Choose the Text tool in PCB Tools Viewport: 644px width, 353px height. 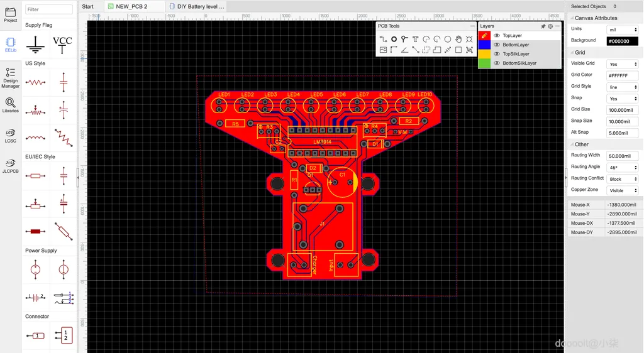coord(415,40)
